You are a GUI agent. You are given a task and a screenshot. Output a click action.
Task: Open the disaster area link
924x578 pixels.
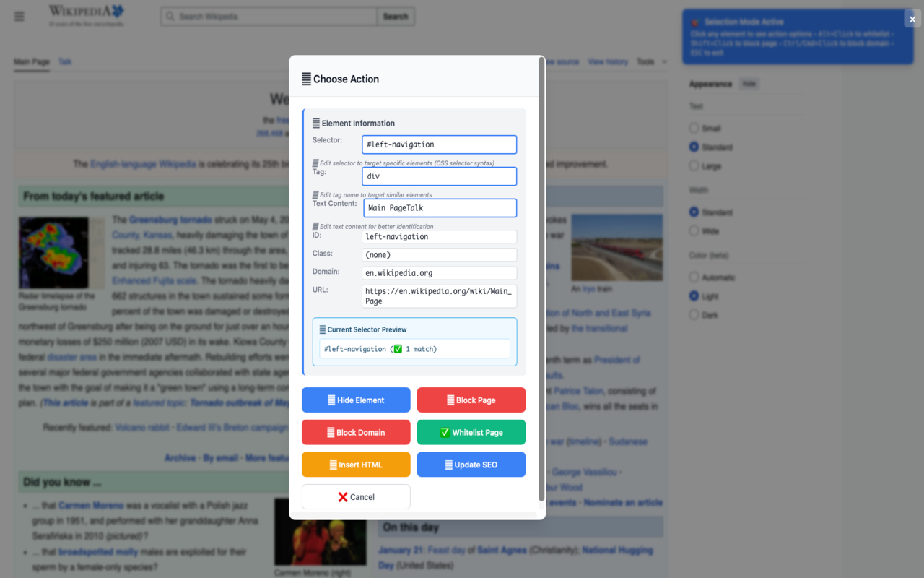click(x=72, y=358)
